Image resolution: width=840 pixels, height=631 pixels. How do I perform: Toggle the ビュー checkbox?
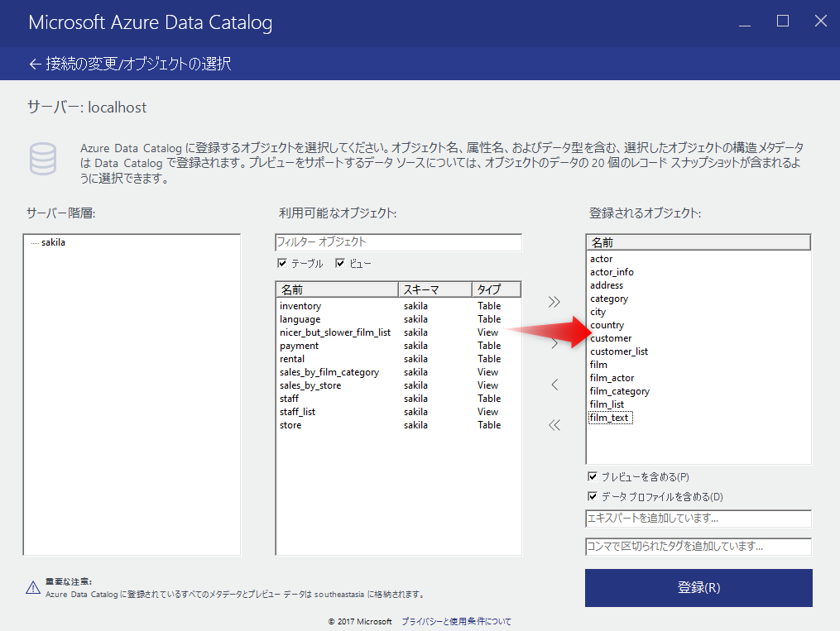click(339, 263)
